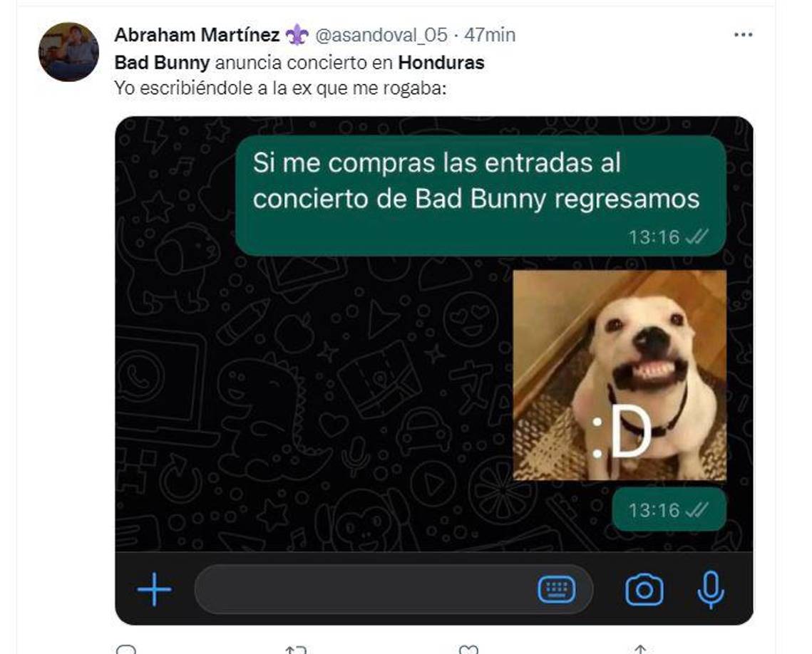Open the smiling dog sticker image

click(x=620, y=375)
